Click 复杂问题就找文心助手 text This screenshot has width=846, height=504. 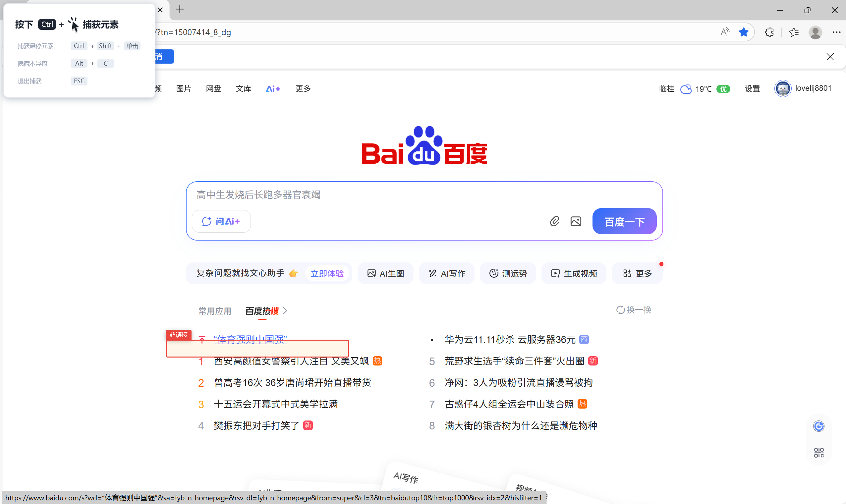tap(241, 273)
